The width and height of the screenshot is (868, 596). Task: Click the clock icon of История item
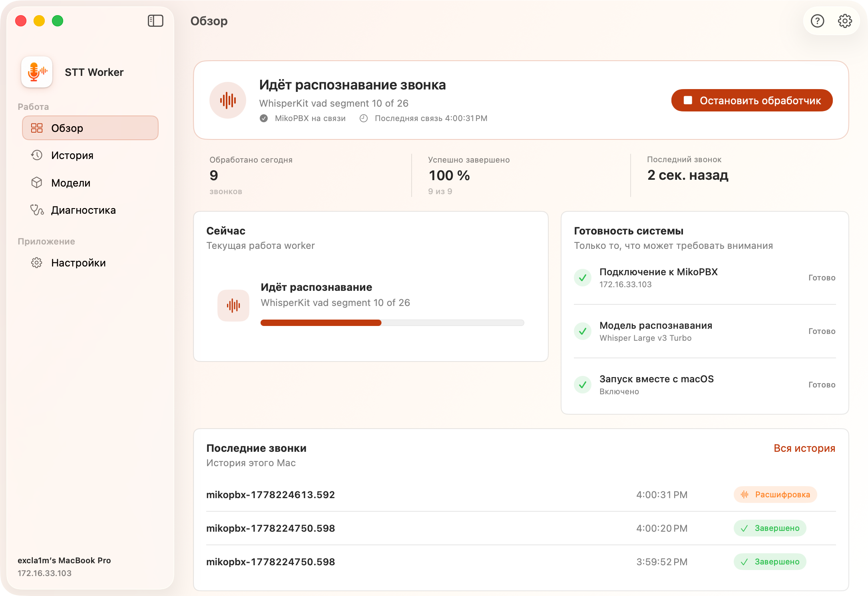pos(37,155)
